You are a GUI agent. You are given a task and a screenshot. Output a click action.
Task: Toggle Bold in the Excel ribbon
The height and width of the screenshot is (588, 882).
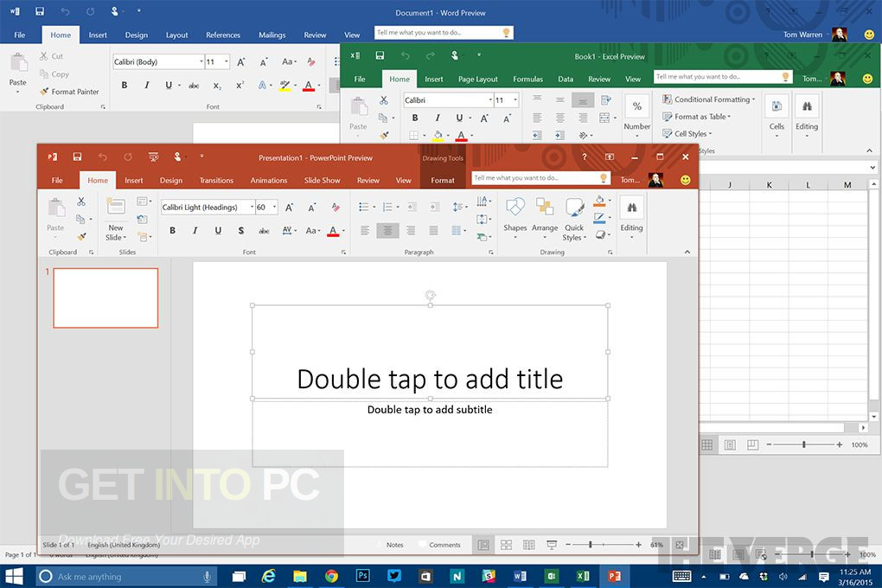pos(415,118)
